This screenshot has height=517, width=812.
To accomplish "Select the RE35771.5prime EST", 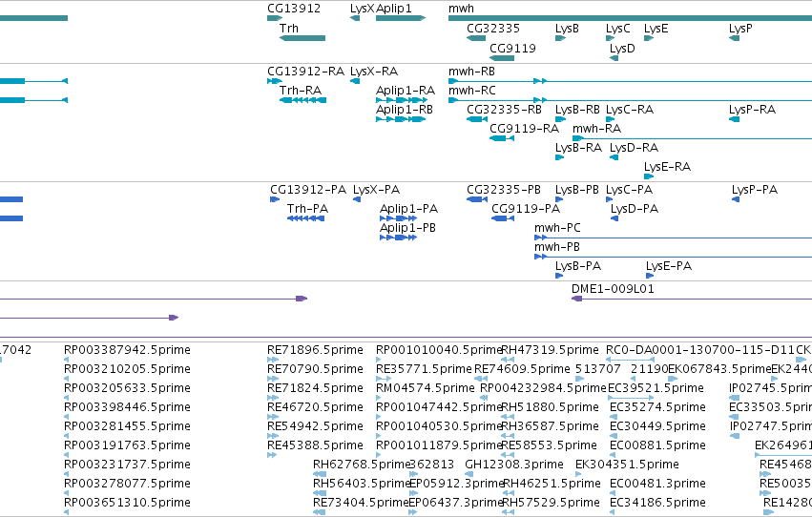I will pos(424,369).
